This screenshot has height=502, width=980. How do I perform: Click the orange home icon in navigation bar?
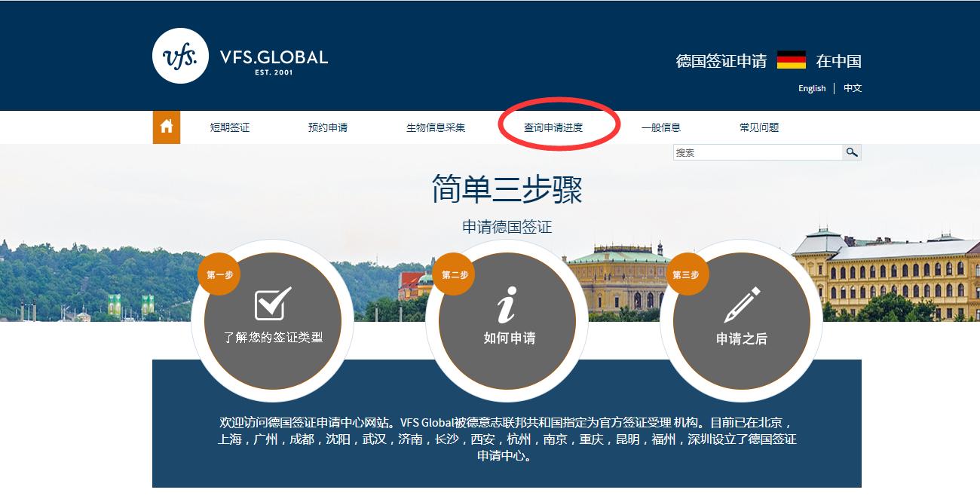point(166,127)
